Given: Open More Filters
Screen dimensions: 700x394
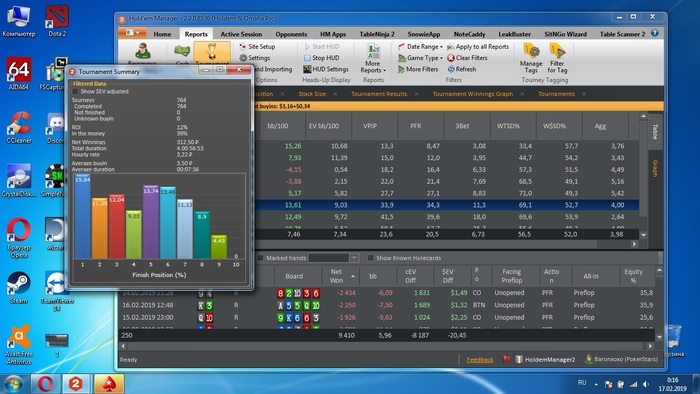Looking at the screenshot, I should (x=418, y=69).
